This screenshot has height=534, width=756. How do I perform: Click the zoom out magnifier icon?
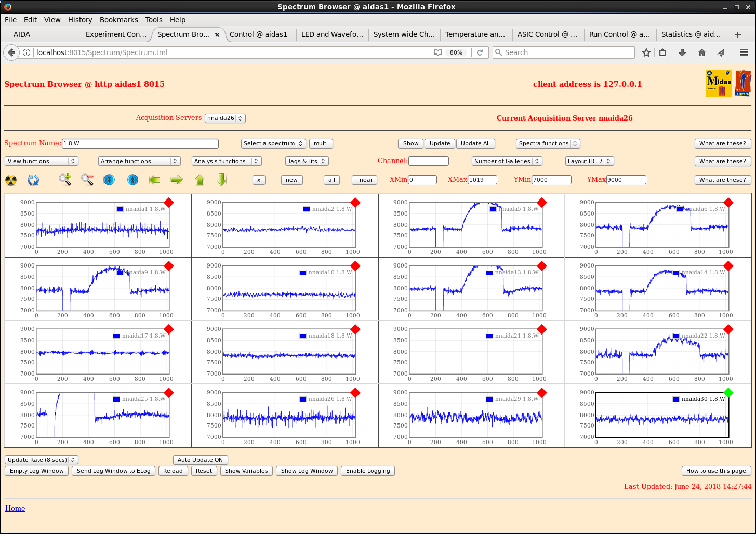[87, 180]
